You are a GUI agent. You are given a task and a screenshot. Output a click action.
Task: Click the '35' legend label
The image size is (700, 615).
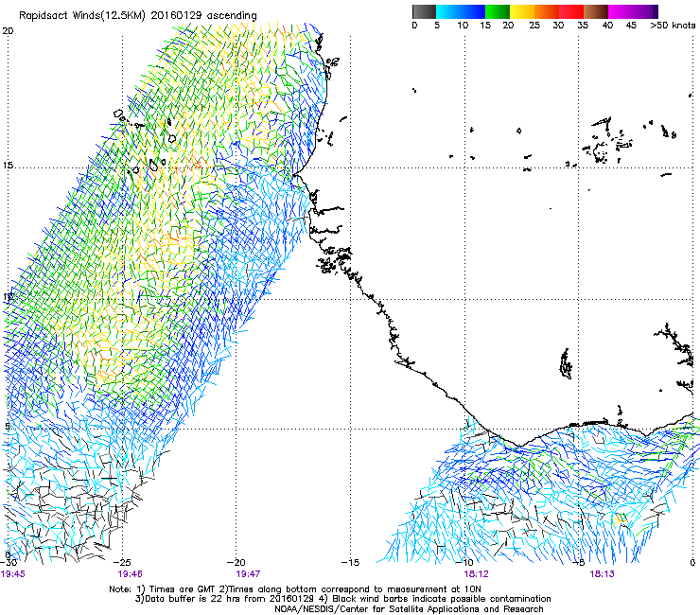click(583, 25)
